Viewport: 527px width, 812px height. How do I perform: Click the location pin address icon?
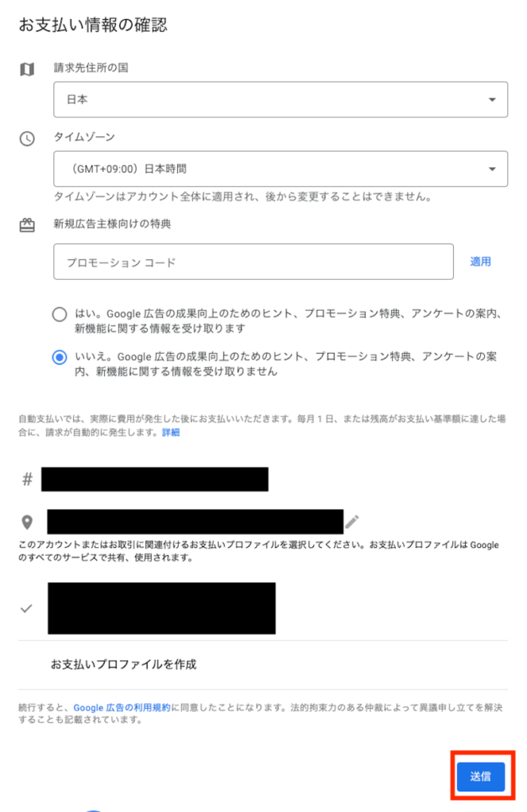[28, 523]
